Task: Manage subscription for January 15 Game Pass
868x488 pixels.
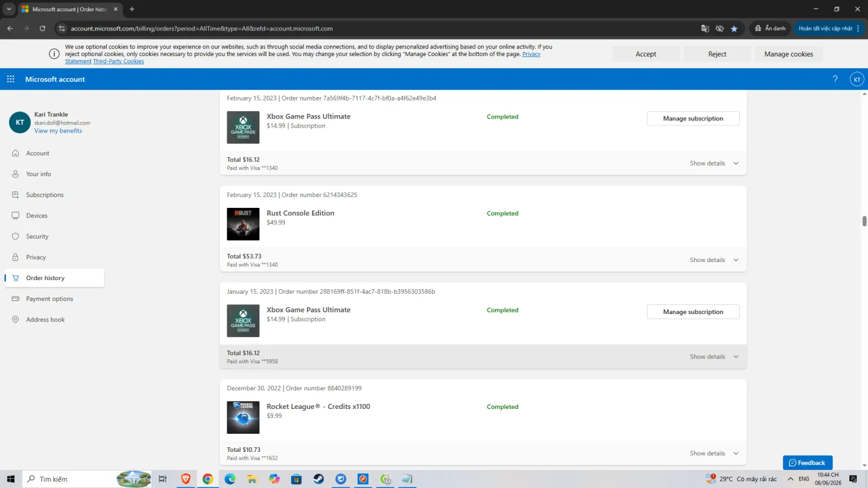Action: click(x=693, y=312)
